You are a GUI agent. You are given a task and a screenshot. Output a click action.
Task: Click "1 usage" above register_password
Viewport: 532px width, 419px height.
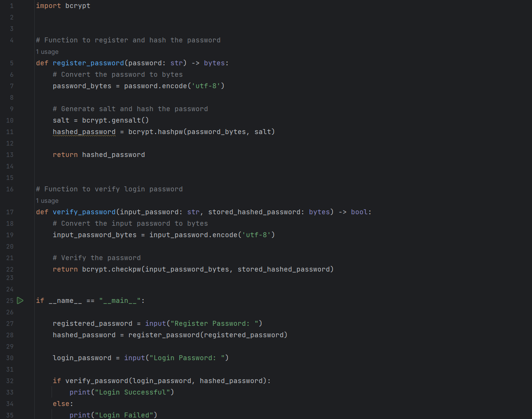pyautogui.click(x=47, y=52)
